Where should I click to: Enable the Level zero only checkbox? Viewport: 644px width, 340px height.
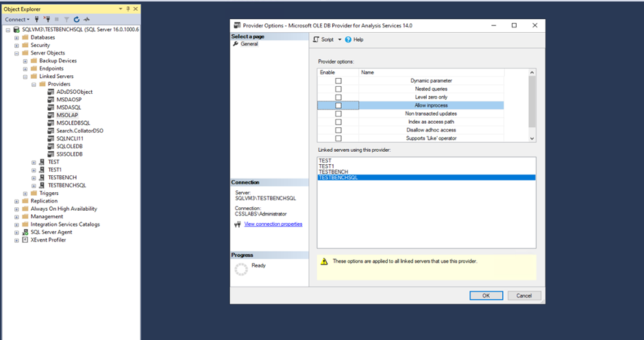click(x=338, y=97)
